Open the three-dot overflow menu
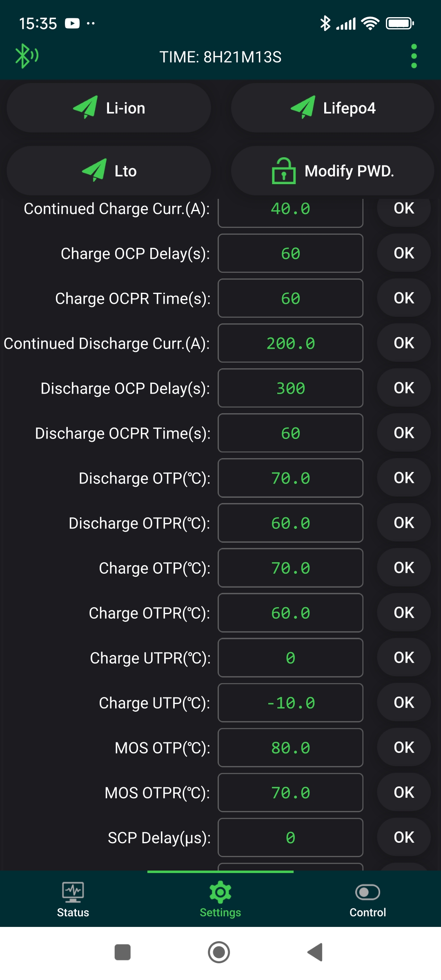This screenshot has width=441, height=980. pyautogui.click(x=414, y=56)
